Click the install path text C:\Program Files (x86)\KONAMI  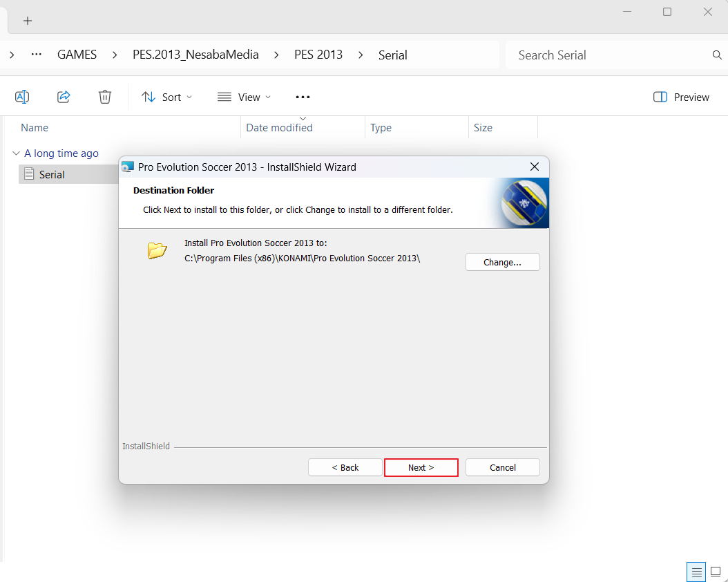pos(303,259)
